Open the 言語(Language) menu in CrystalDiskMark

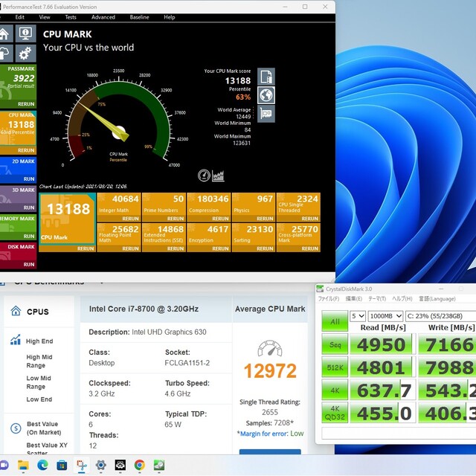tap(437, 299)
